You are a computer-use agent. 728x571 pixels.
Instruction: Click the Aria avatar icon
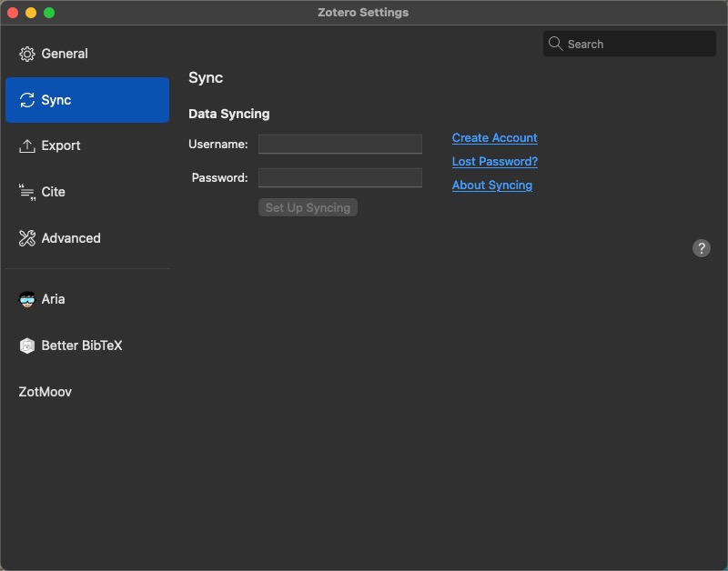pos(27,299)
